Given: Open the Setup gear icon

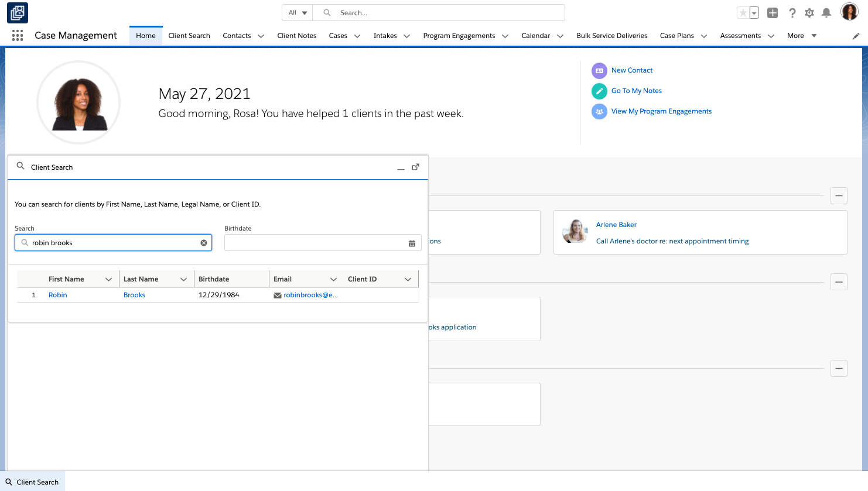Looking at the screenshot, I should coord(809,13).
